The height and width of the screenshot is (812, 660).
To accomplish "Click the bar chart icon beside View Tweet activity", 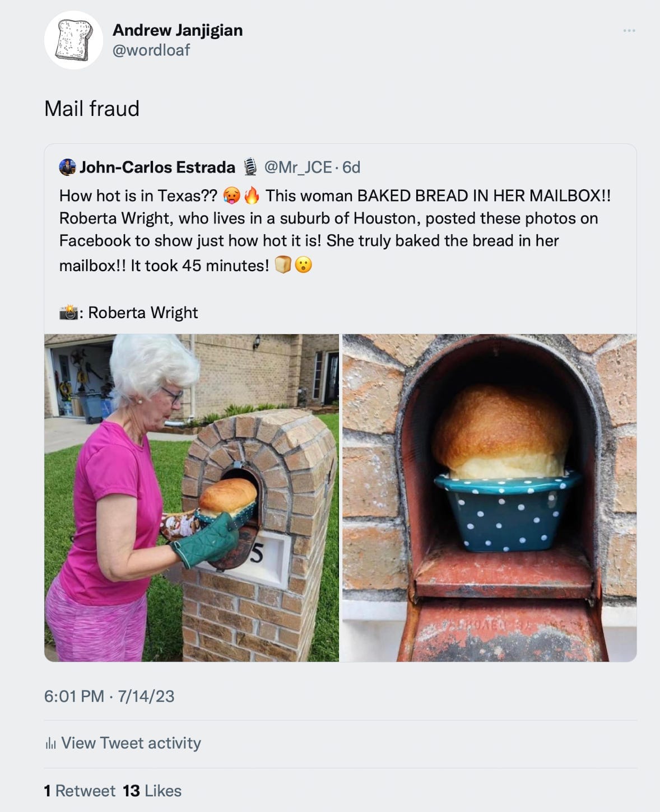I will tap(50, 744).
